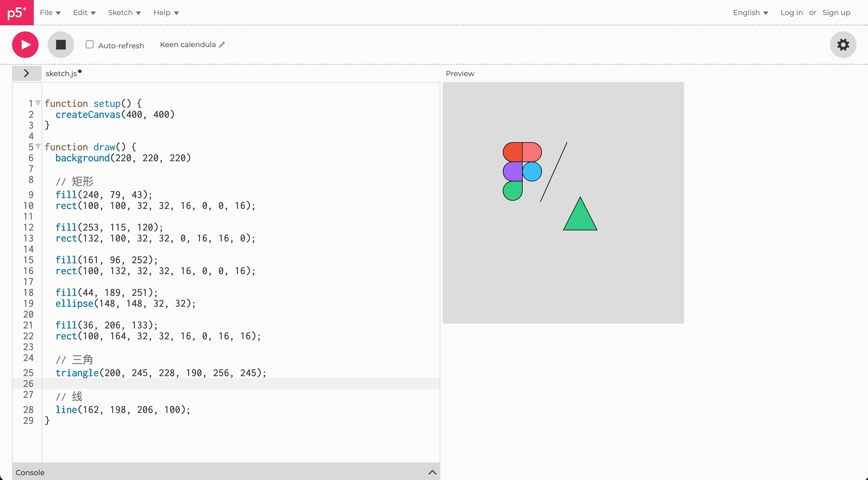Click the ellipse(148, 148, 32, 32) line
The image size is (868, 480).
[x=125, y=303]
